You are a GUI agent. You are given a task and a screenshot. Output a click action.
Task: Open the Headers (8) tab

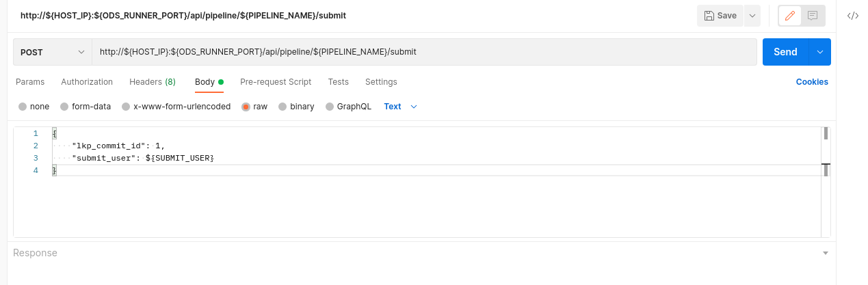tap(153, 82)
